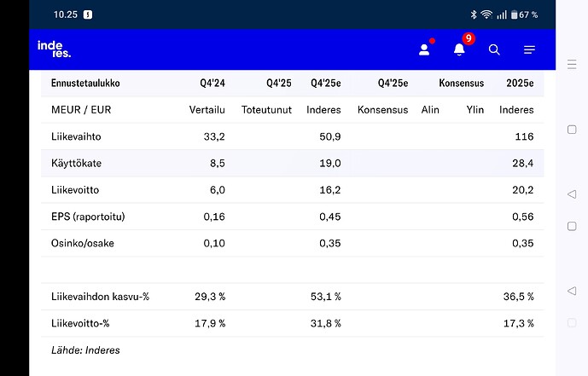This screenshot has width=588, height=376.
Task: Tap the Osinko/osake row label
Action: click(x=83, y=243)
